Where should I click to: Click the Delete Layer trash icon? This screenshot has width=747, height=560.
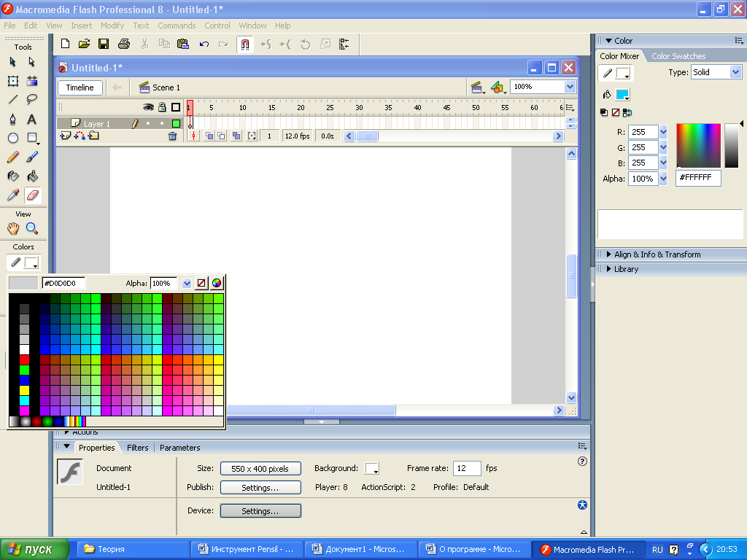pyautogui.click(x=172, y=136)
